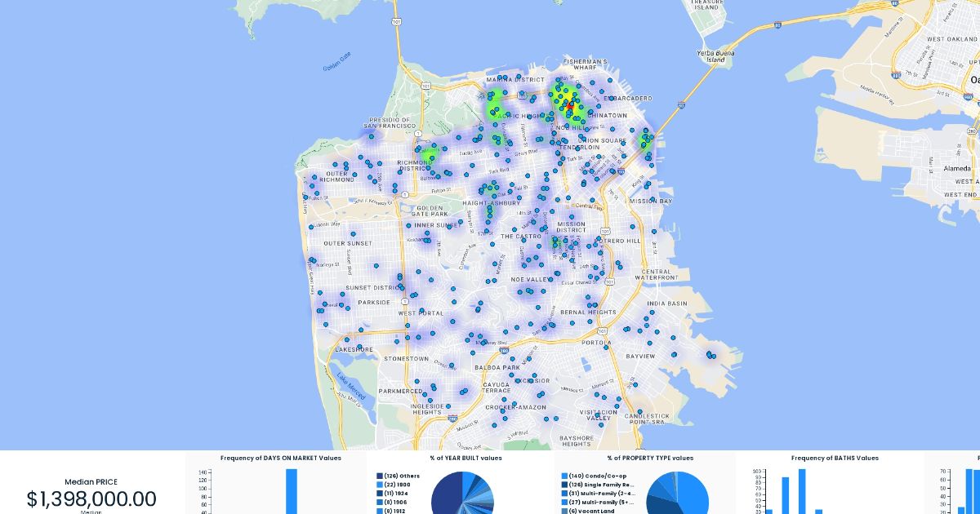Image resolution: width=980 pixels, height=514 pixels.
Task: Toggle the "(126) Single Family Re..." legend entry
Action: [x=599, y=485]
